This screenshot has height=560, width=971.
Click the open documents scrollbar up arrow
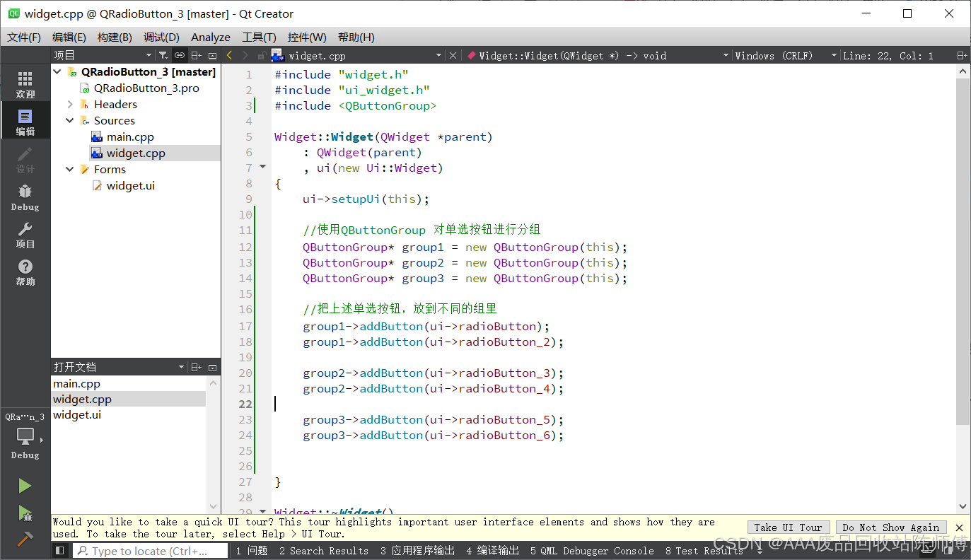[213, 383]
